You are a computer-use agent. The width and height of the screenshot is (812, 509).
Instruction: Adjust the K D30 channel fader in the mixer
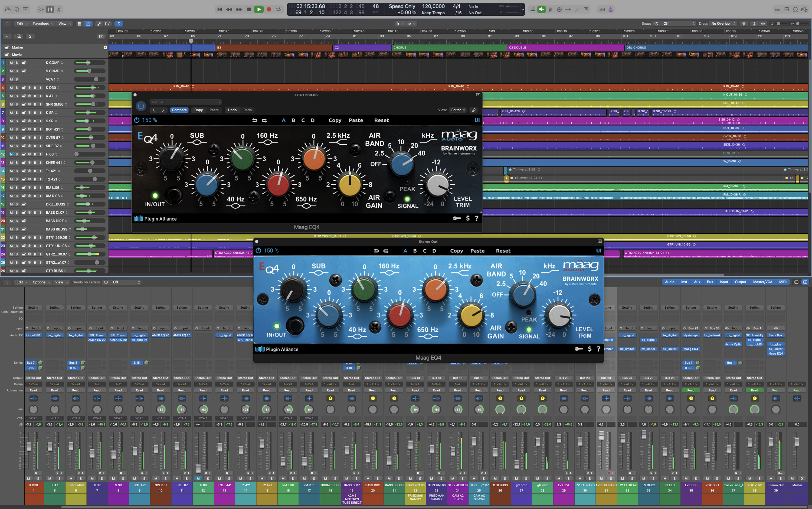click(x=29, y=447)
